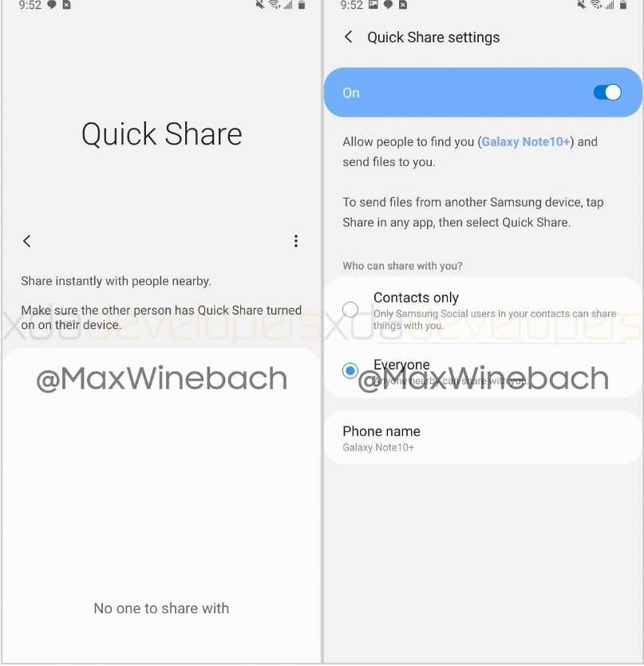The image size is (644, 666).
Task: Tap signal strength icon on right screen
Action: [610, 5]
